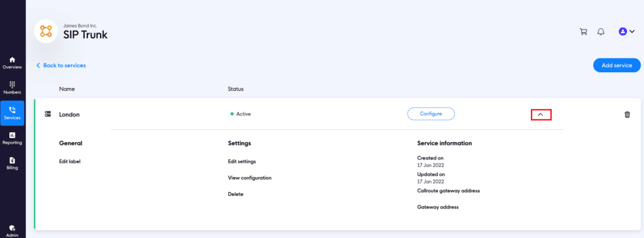This screenshot has width=644, height=238.
Task: Open the notifications bell
Action: point(601,31)
